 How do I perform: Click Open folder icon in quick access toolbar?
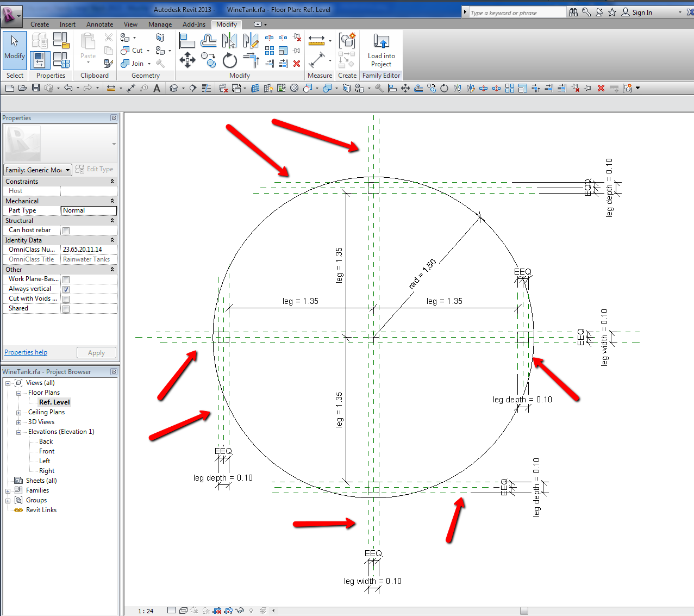point(23,88)
